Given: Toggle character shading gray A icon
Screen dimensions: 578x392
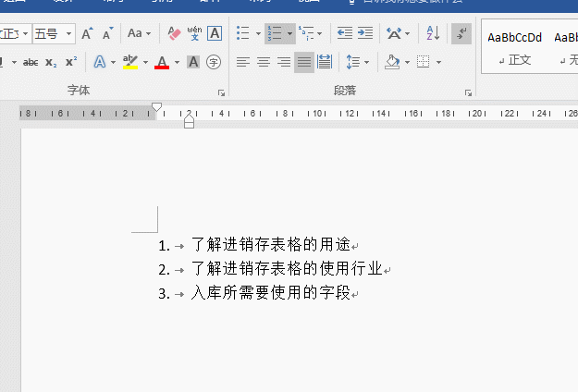Looking at the screenshot, I should click(193, 62).
